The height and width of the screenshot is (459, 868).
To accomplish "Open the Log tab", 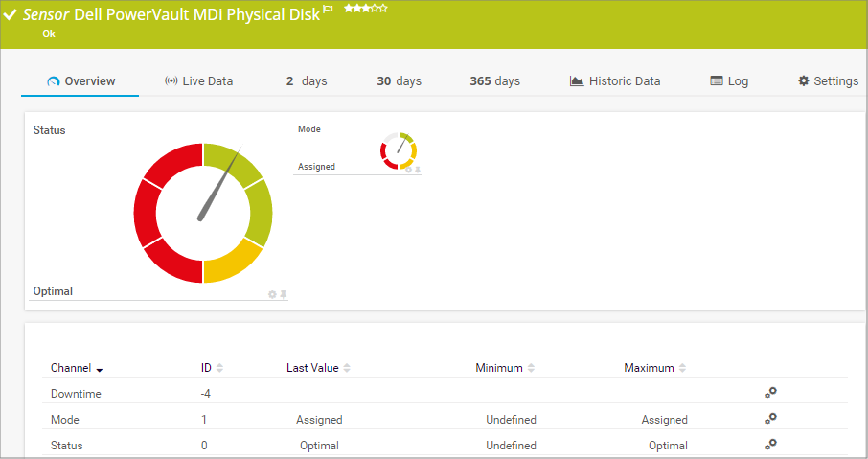I will (729, 81).
